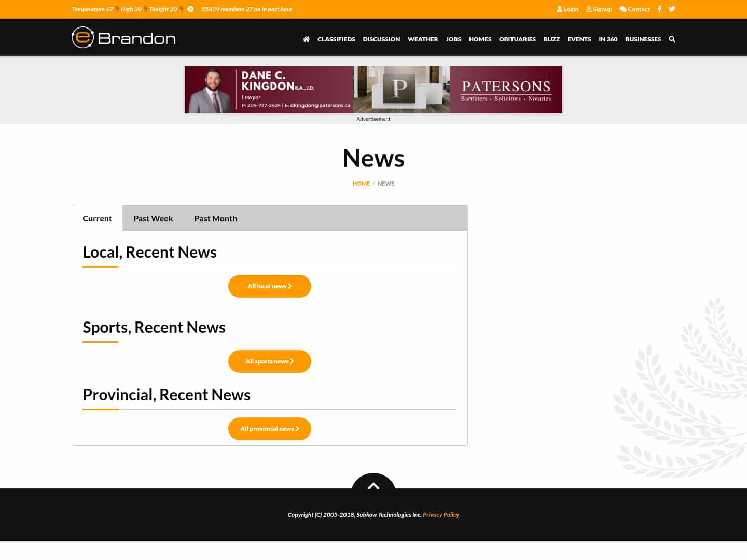Screen dimensions: 747x560
Task: Open the Obituaries menu item
Action: pyautogui.click(x=517, y=39)
